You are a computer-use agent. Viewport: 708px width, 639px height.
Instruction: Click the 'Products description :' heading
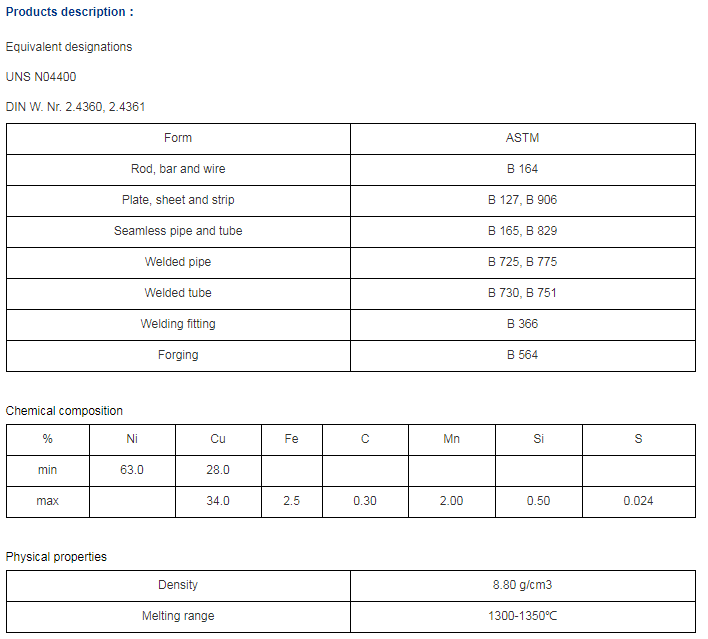coord(70,12)
